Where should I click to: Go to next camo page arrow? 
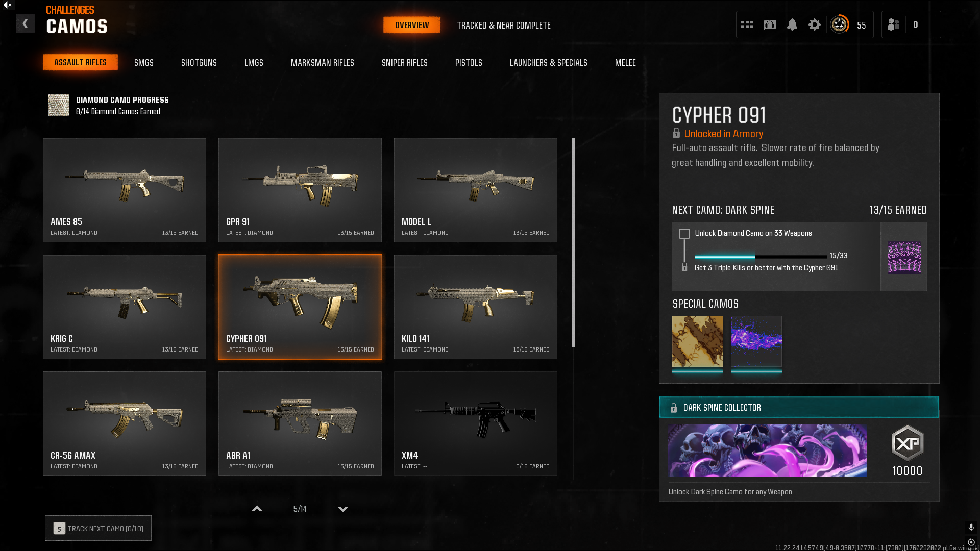point(343,509)
